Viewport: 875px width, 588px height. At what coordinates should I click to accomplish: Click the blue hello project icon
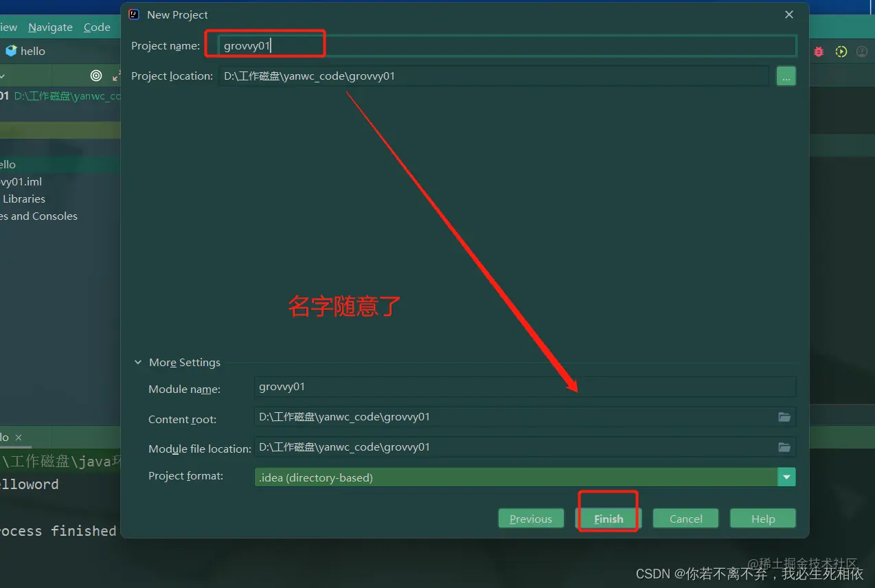[10, 51]
